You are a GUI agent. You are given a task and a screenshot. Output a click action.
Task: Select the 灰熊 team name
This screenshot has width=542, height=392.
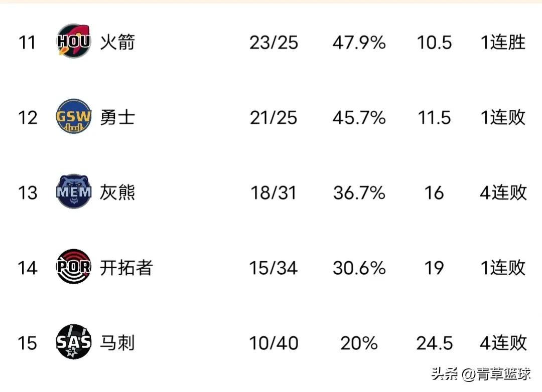(117, 192)
